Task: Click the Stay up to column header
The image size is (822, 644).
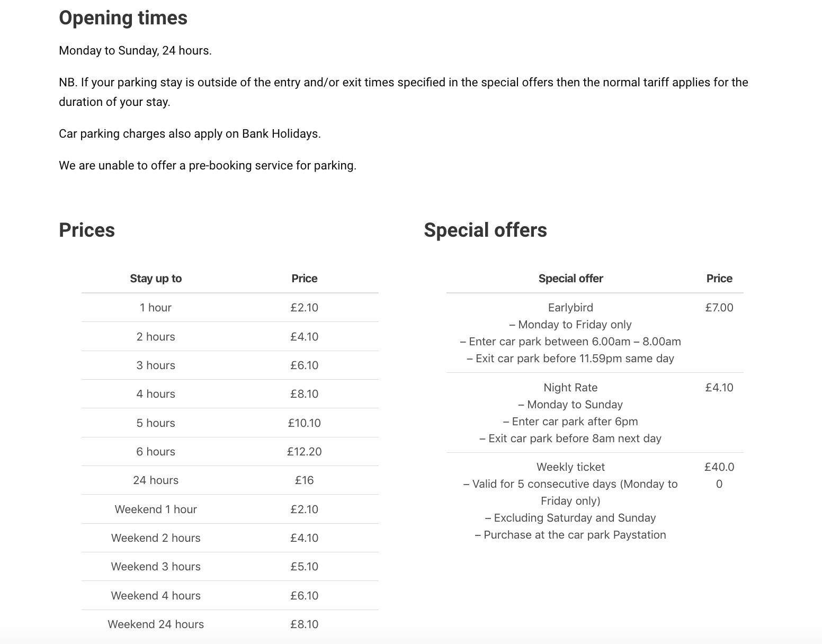Action: coord(156,279)
